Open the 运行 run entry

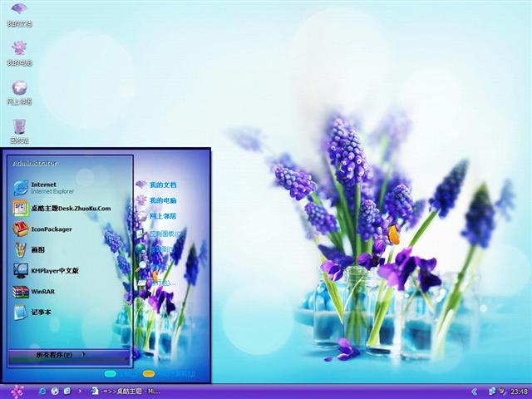(x=156, y=283)
